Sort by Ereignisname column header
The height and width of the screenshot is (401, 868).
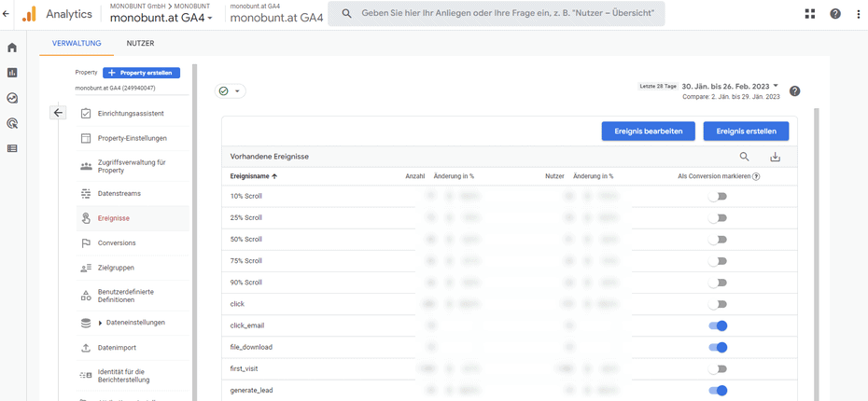pyautogui.click(x=254, y=176)
